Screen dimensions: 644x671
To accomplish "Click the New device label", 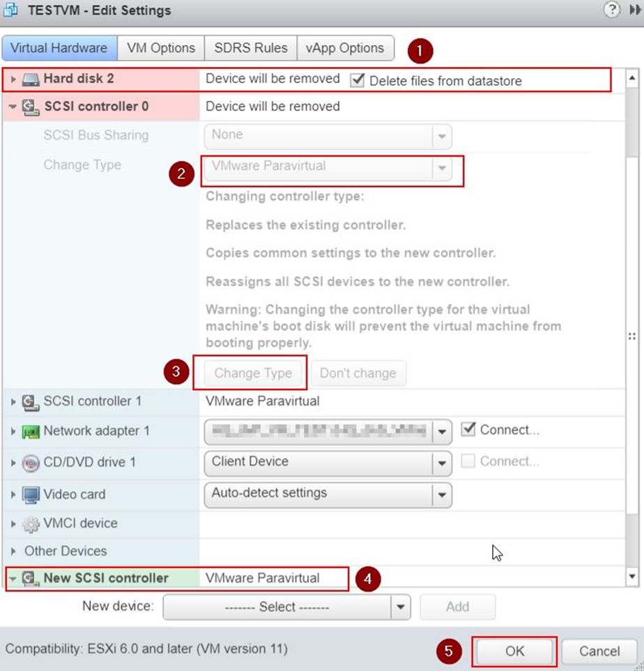I will click(x=118, y=606).
